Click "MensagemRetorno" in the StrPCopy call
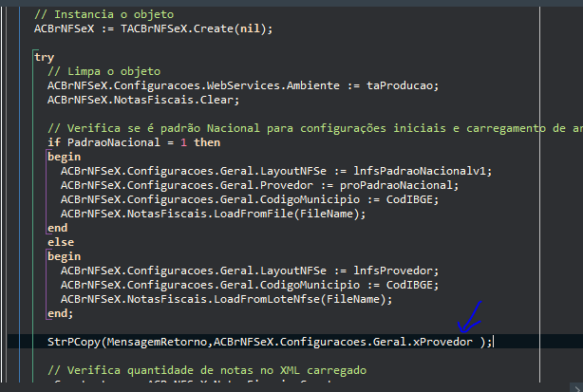583x392 pixels. (157, 342)
